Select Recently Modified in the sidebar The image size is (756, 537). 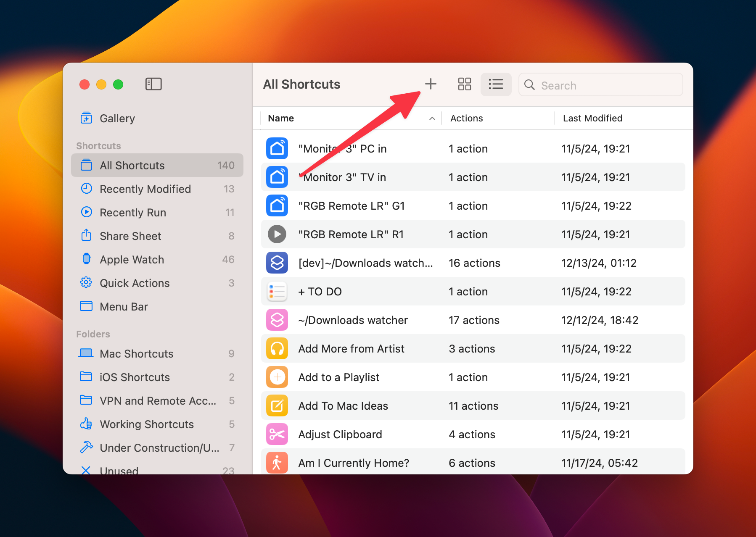click(x=145, y=189)
